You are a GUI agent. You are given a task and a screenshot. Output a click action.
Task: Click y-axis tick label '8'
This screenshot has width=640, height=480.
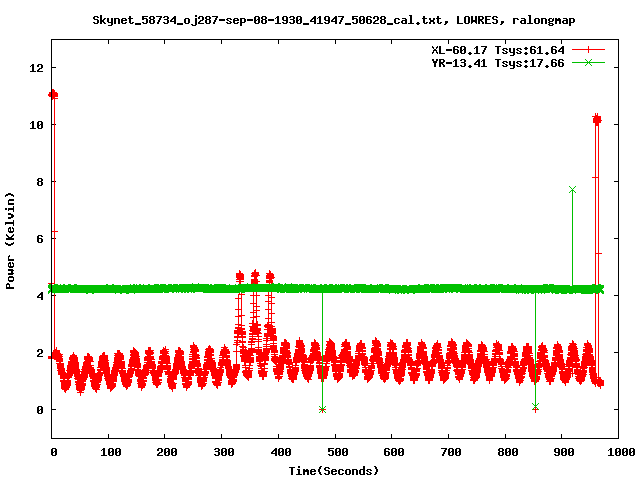(x=40, y=182)
